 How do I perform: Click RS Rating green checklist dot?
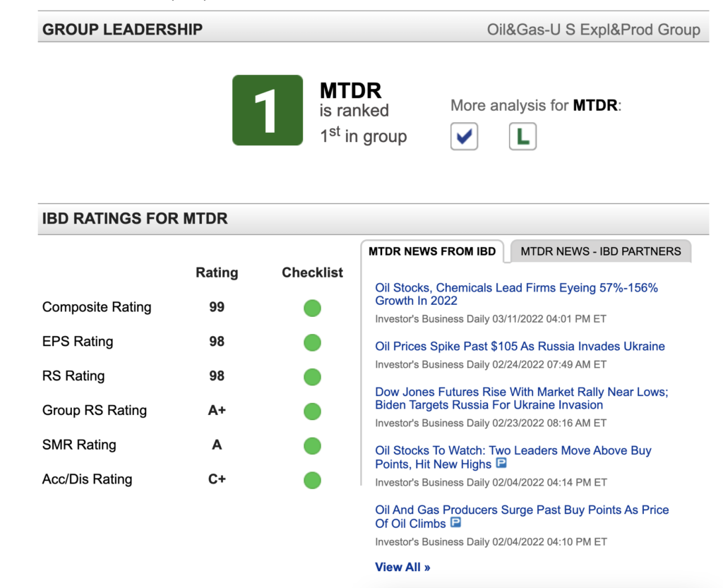[x=312, y=377]
